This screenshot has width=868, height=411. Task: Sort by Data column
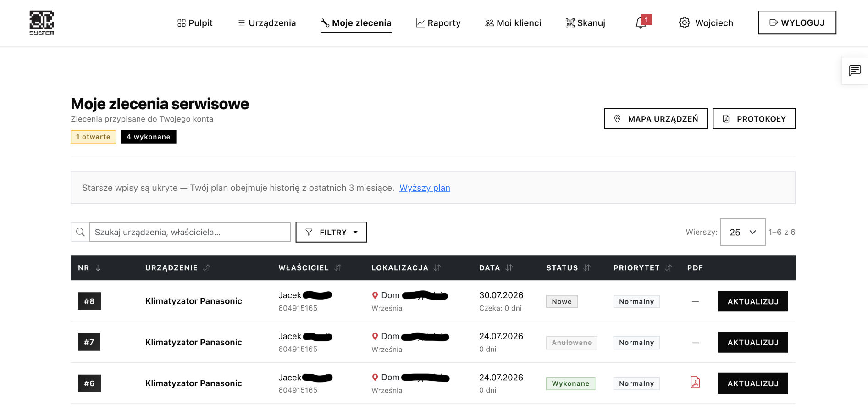509,268
